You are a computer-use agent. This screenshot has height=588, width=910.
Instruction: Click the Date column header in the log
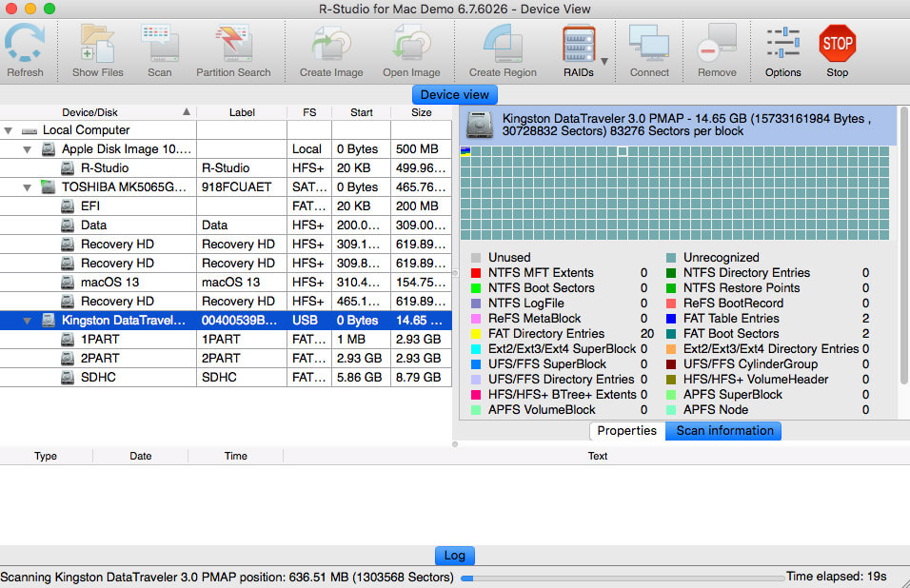pos(141,456)
